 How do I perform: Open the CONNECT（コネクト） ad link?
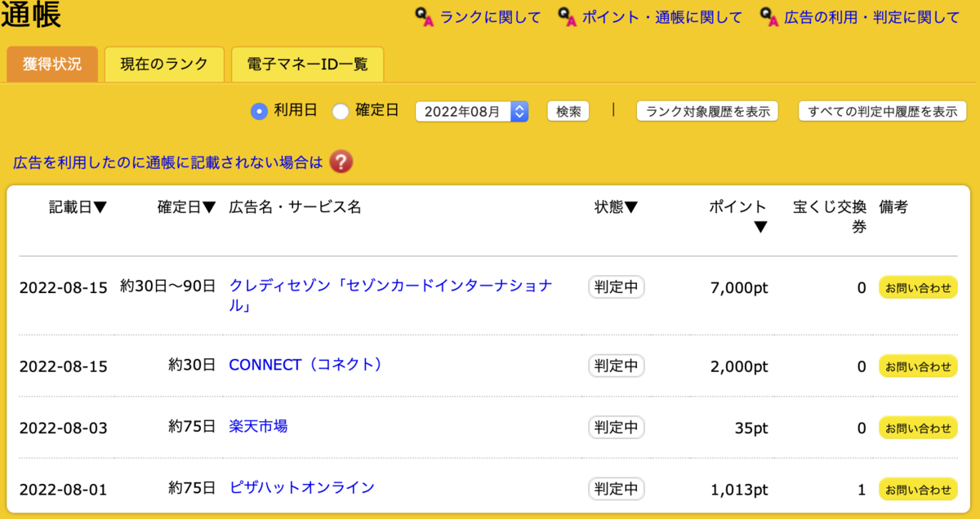tap(306, 365)
